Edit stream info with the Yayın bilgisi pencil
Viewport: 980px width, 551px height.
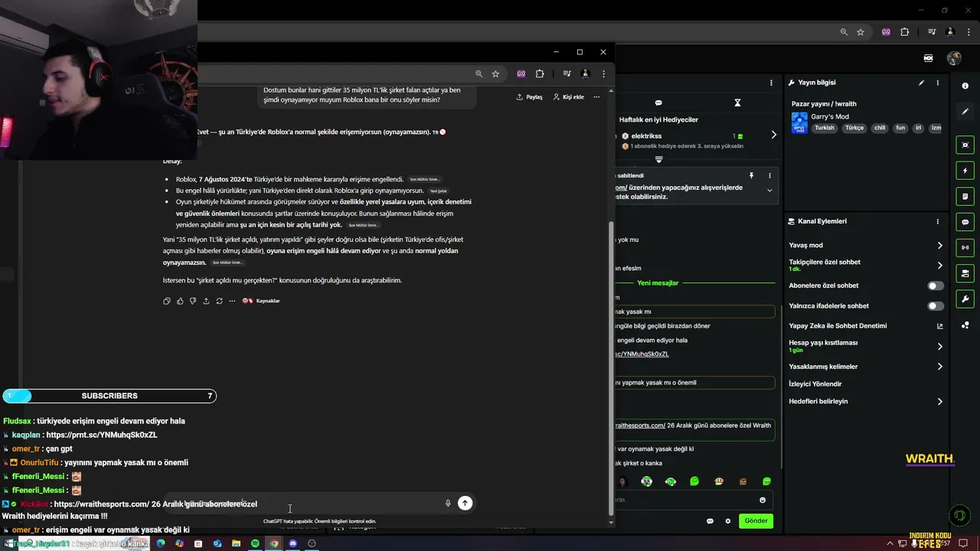coord(921,83)
